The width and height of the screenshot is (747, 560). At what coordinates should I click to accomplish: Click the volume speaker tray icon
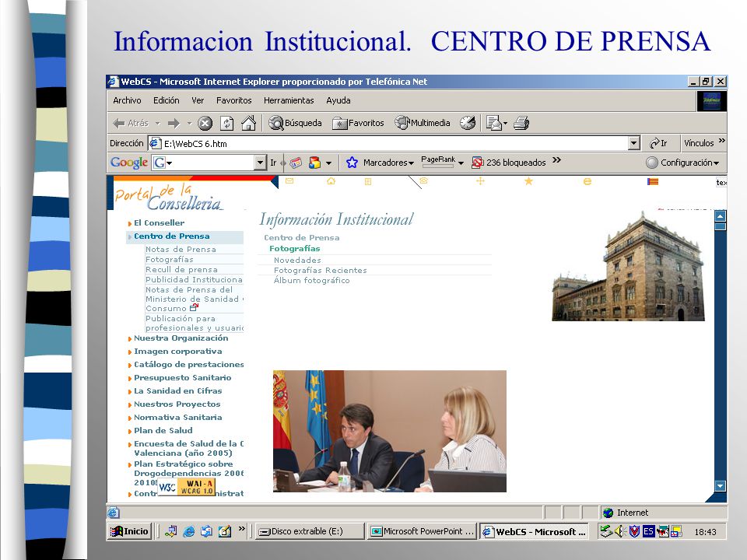(x=620, y=531)
